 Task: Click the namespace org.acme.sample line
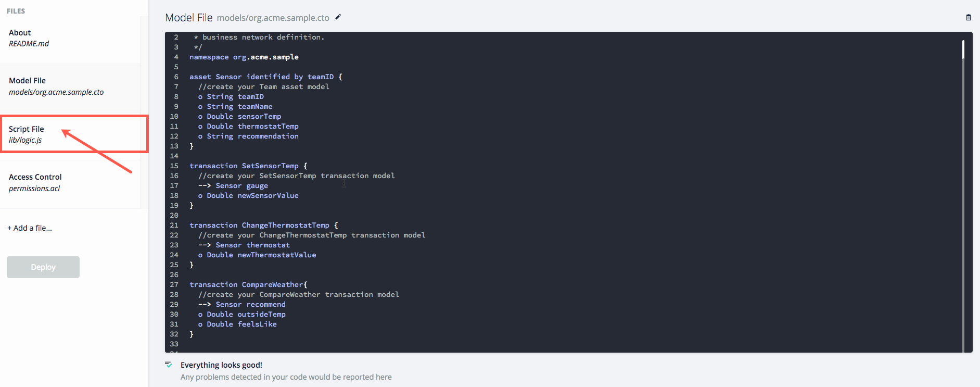pos(244,57)
